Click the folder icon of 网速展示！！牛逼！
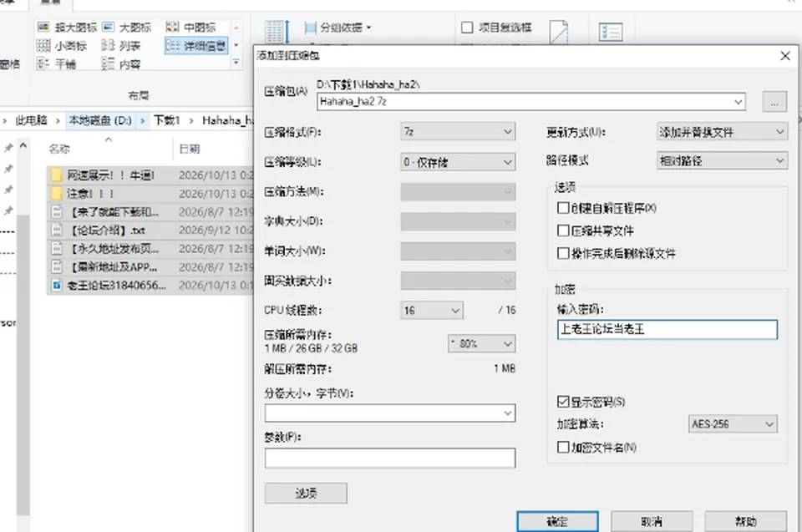Screen dimensions: 802x532 tap(57, 175)
